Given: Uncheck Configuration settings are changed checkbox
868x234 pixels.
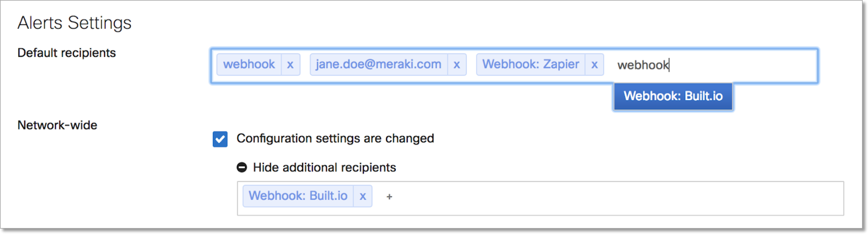Looking at the screenshot, I should point(220,139).
